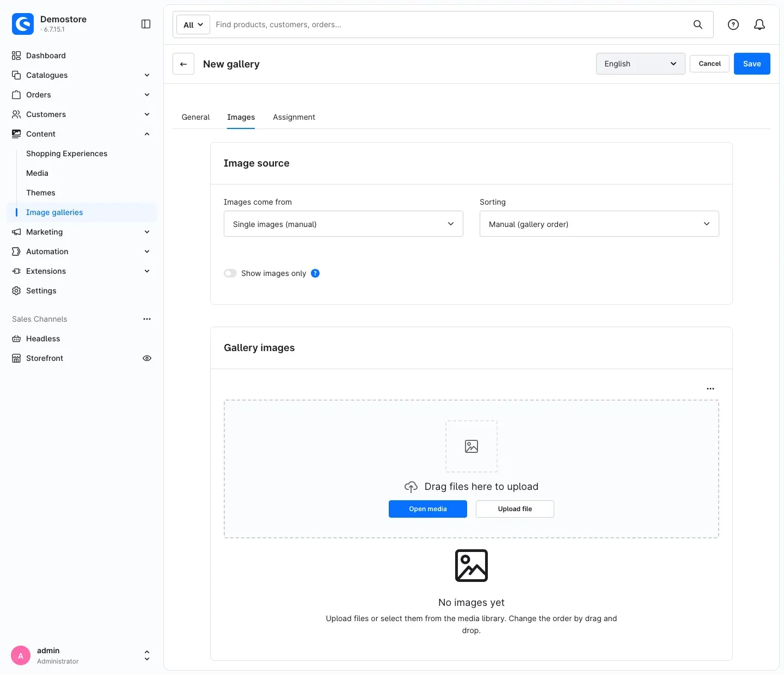Switch to the Assignment tab
The height and width of the screenshot is (675, 784).
click(x=294, y=117)
